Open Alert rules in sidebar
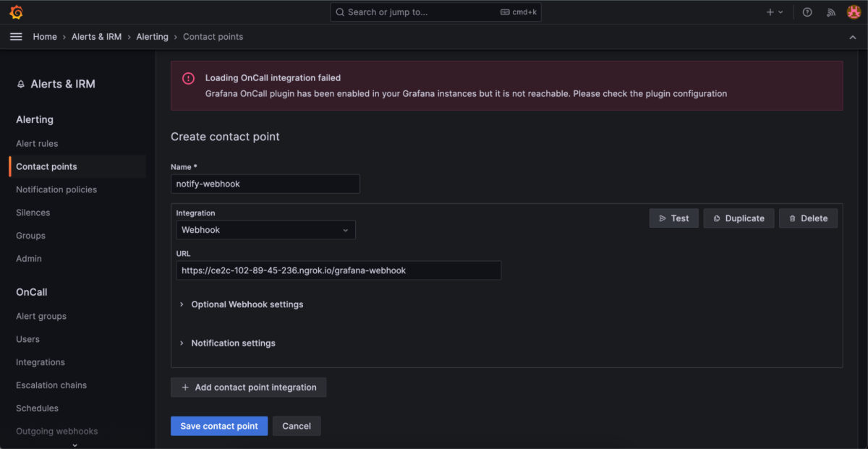The image size is (868, 449). tap(37, 144)
